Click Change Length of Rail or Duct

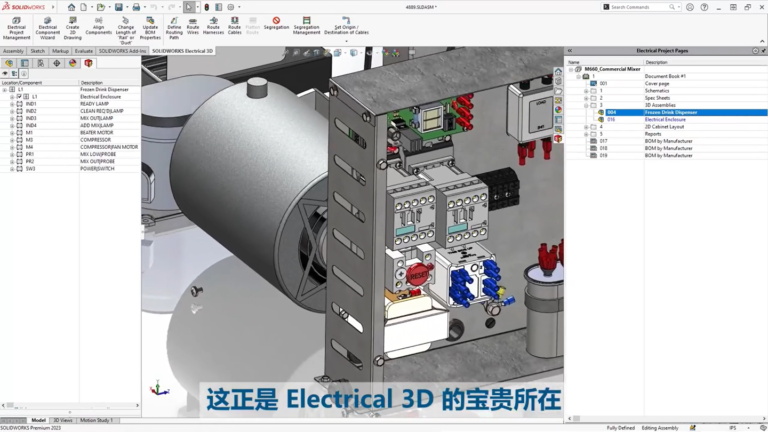[126, 31]
